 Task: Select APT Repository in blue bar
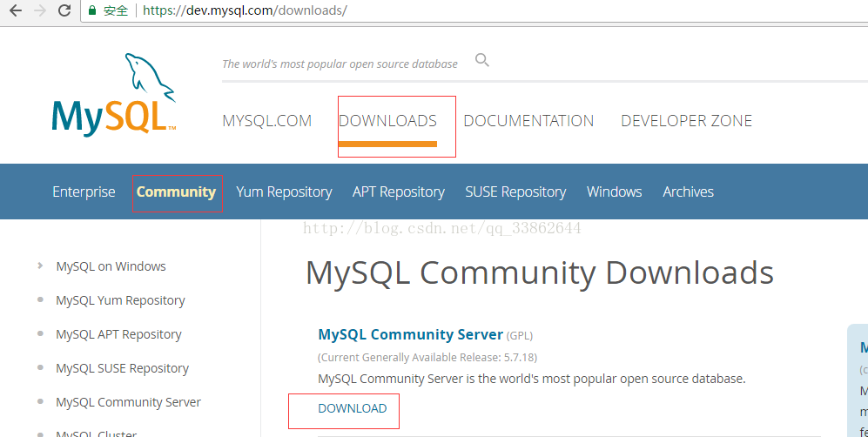pos(399,192)
